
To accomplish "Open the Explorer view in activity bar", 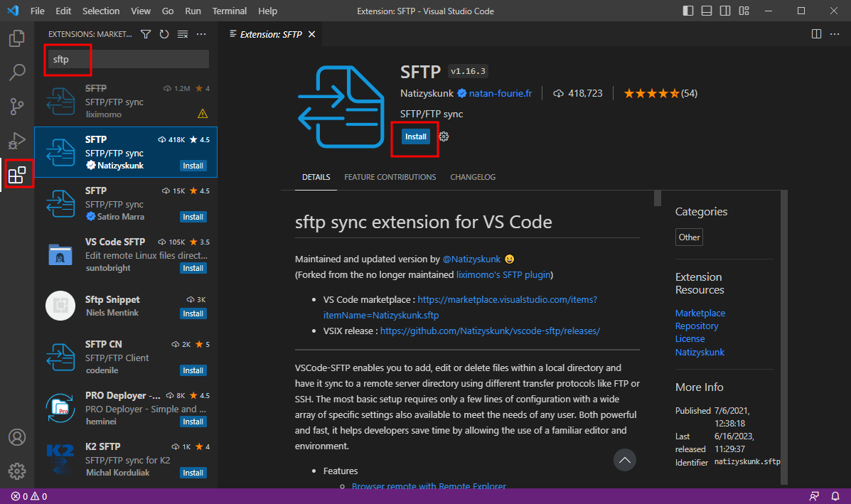I will pos(17,38).
